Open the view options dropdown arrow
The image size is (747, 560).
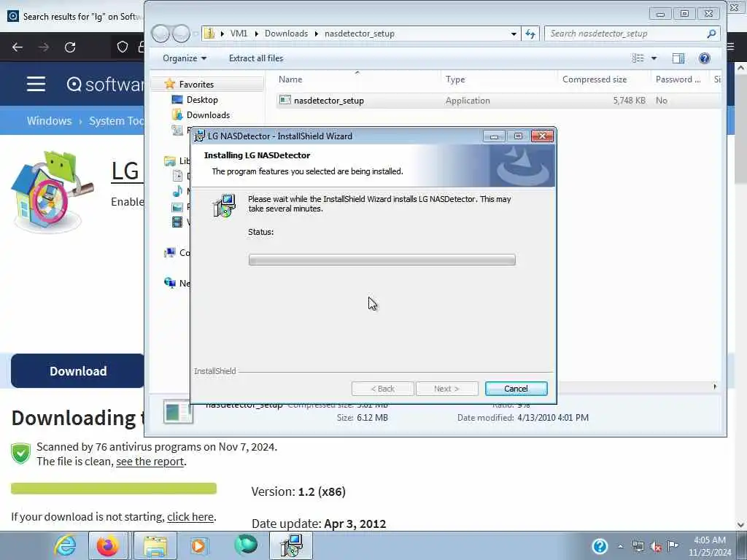pyautogui.click(x=654, y=58)
